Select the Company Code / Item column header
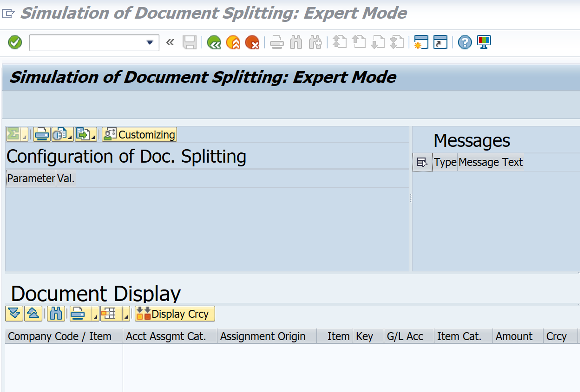 click(x=64, y=336)
